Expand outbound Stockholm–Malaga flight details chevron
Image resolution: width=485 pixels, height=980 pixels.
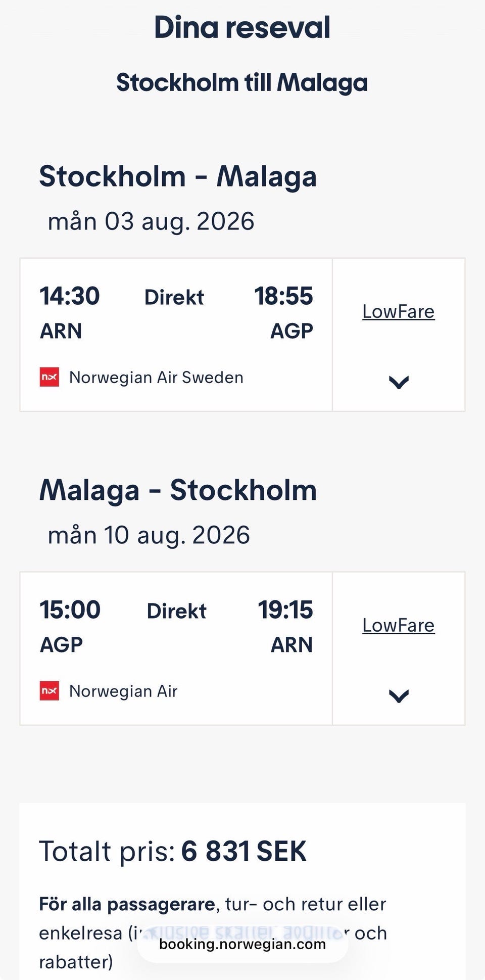tap(399, 382)
